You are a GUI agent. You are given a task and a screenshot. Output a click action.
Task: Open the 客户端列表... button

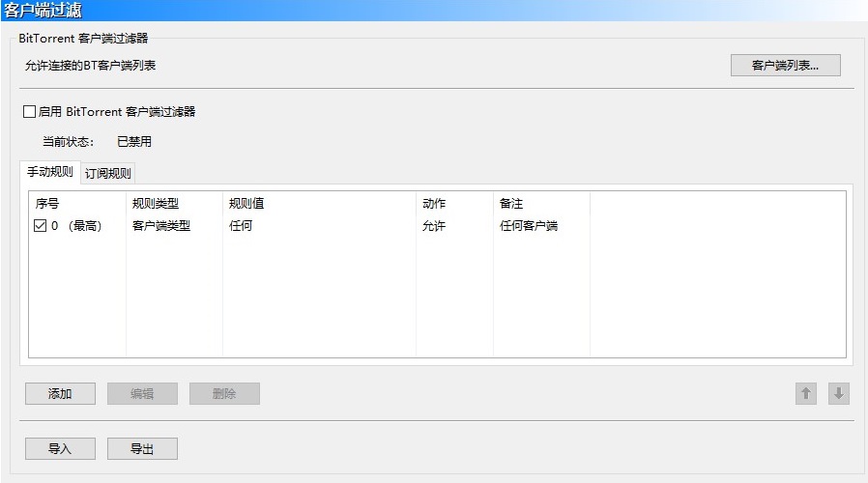click(785, 66)
